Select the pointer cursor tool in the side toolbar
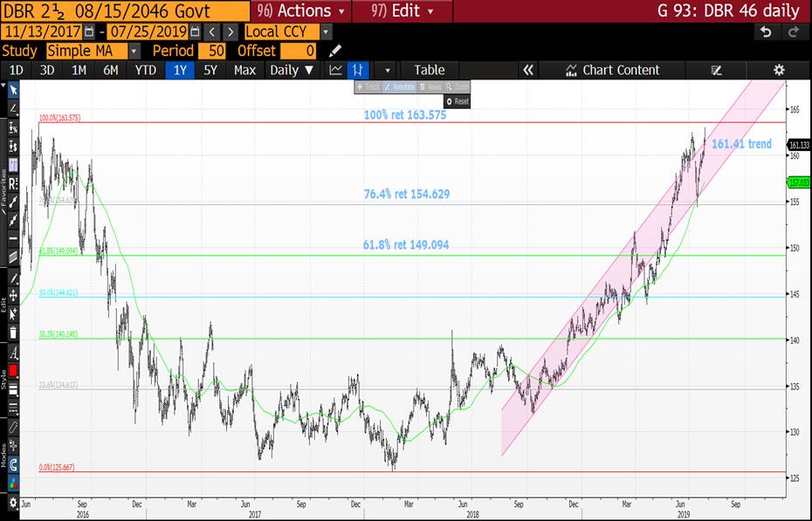812x521 pixels. (13, 90)
